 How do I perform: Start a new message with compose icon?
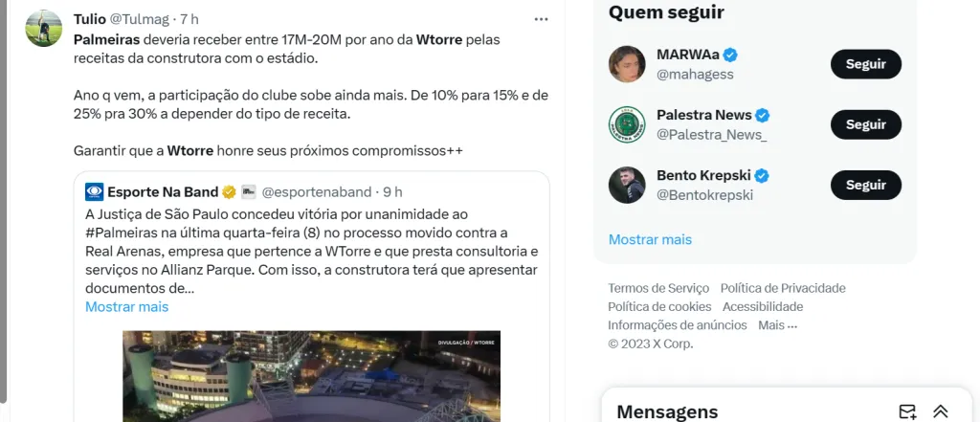pos(907,411)
